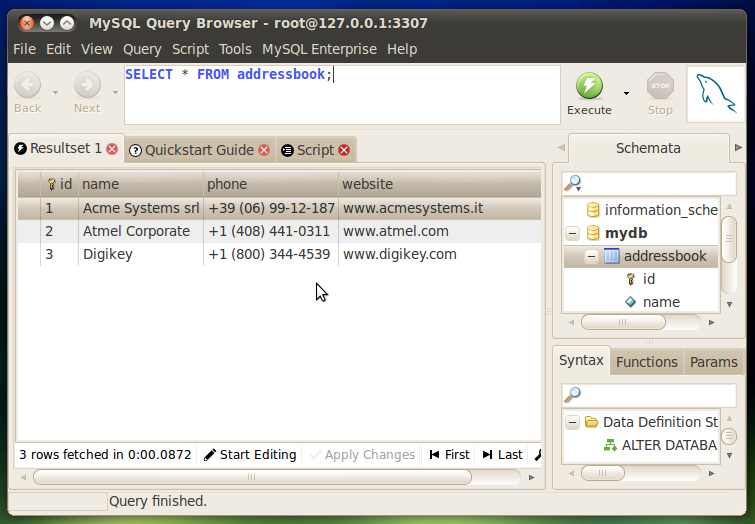Image resolution: width=755 pixels, height=524 pixels.
Task: Switch to the Params tab
Action: coord(713,362)
